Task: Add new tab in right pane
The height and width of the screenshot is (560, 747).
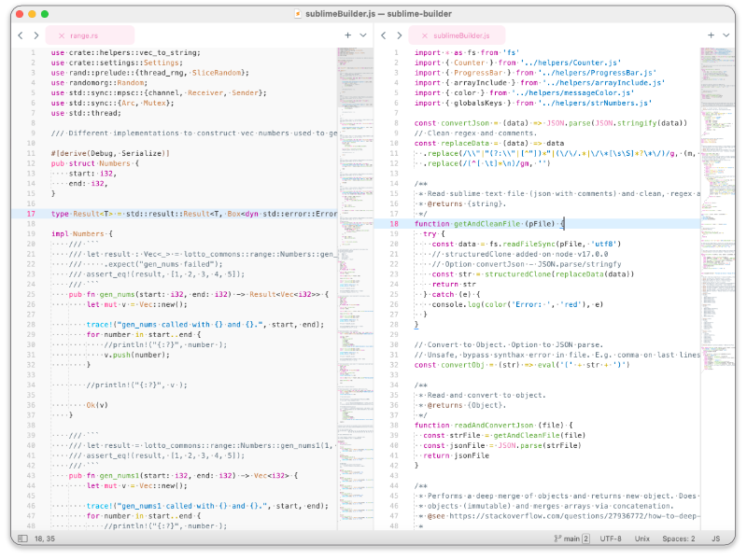Action: pos(711,35)
